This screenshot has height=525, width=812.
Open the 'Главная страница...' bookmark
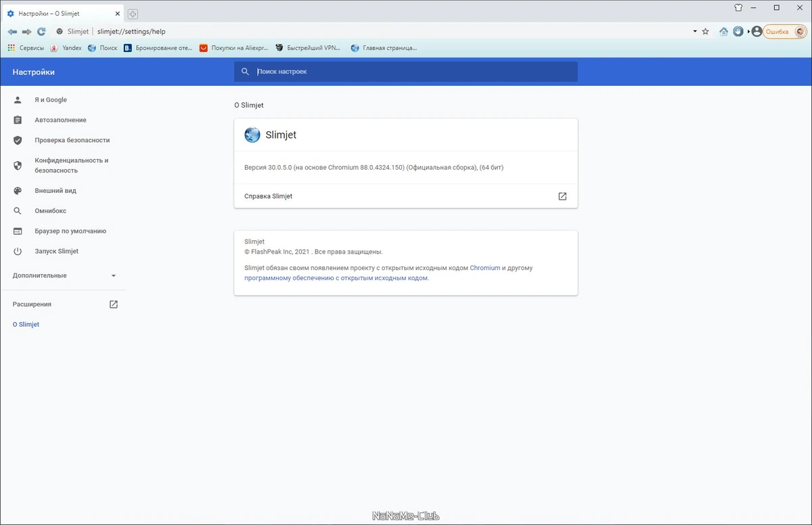384,48
